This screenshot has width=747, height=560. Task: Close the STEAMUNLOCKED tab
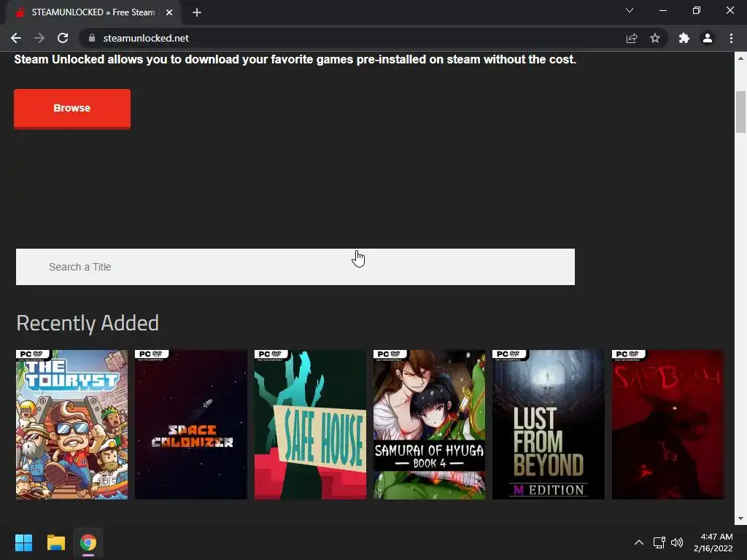coord(169,12)
